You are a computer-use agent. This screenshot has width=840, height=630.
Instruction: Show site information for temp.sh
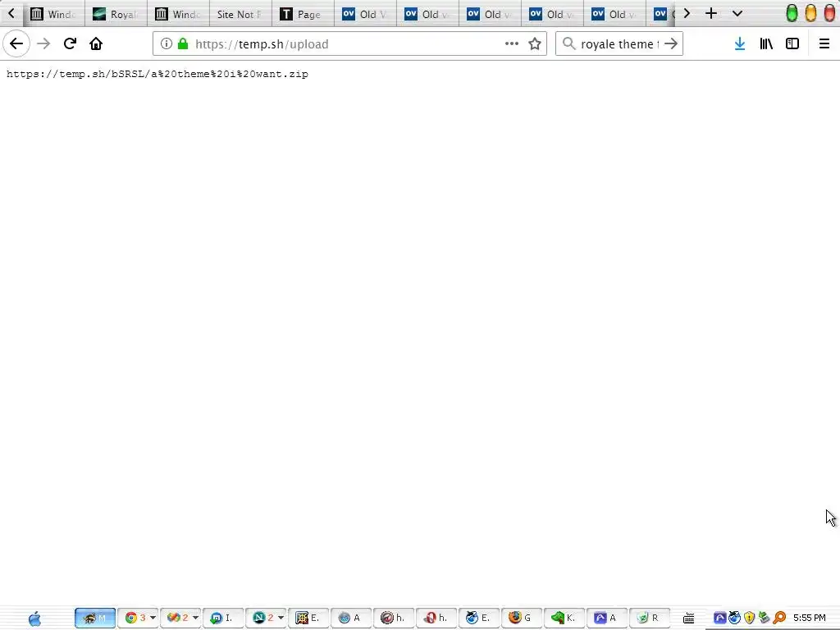point(166,43)
